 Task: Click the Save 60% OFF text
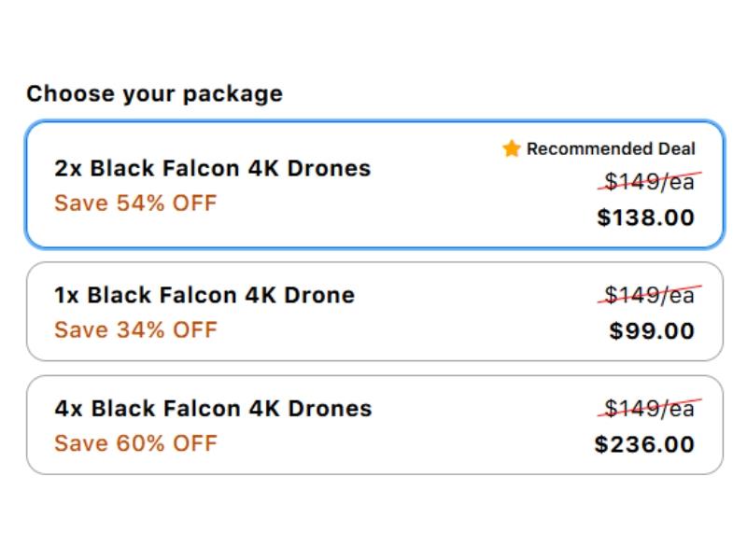(135, 442)
